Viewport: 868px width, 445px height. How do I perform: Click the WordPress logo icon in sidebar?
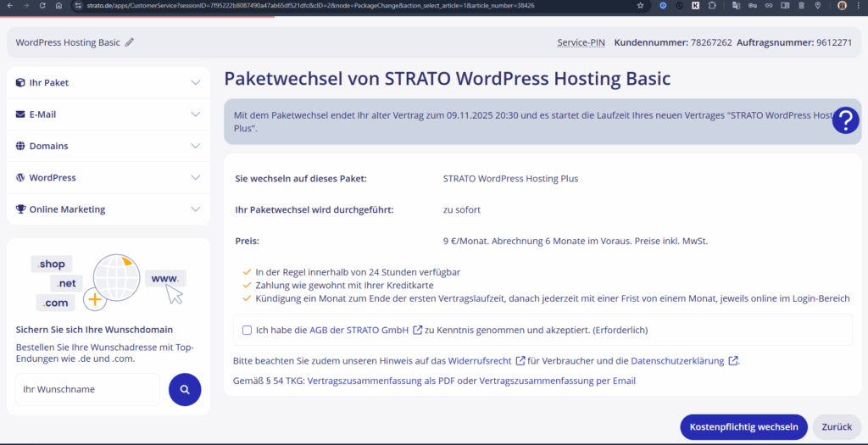[20, 178]
